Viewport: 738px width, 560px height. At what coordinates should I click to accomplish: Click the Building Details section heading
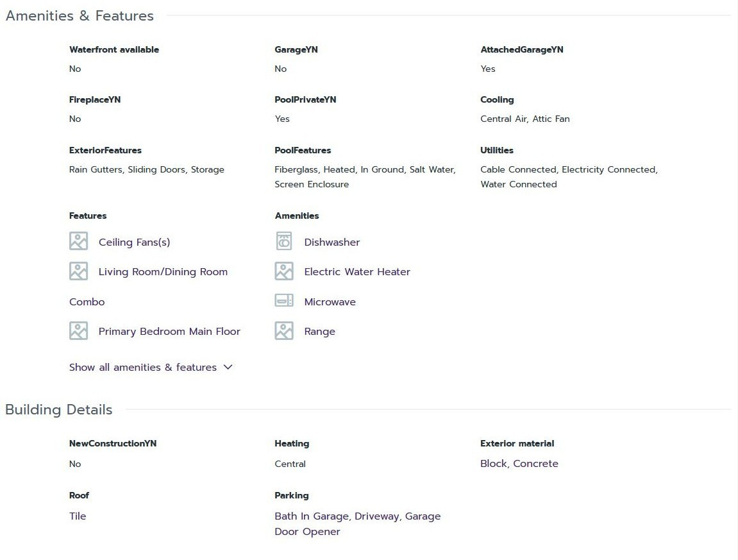coord(59,410)
